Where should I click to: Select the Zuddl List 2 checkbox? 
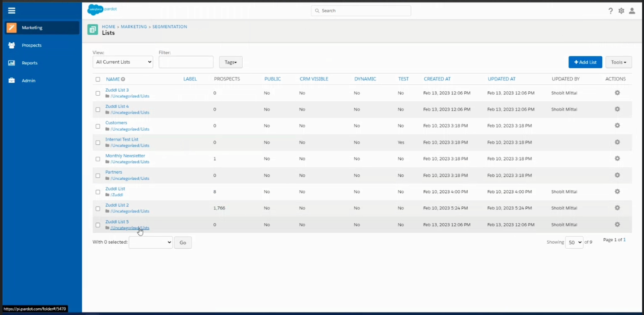[x=98, y=209]
